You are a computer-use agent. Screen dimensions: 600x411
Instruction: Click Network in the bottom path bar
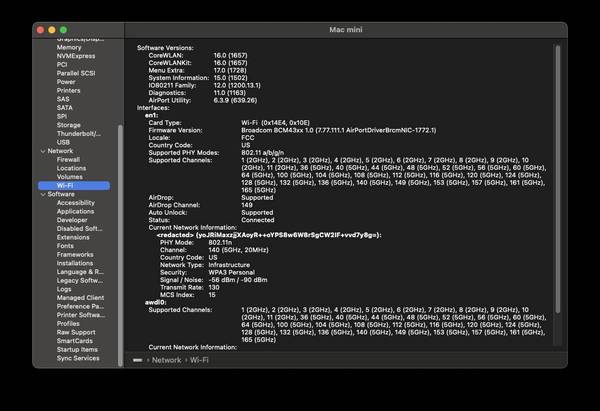(x=166, y=360)
